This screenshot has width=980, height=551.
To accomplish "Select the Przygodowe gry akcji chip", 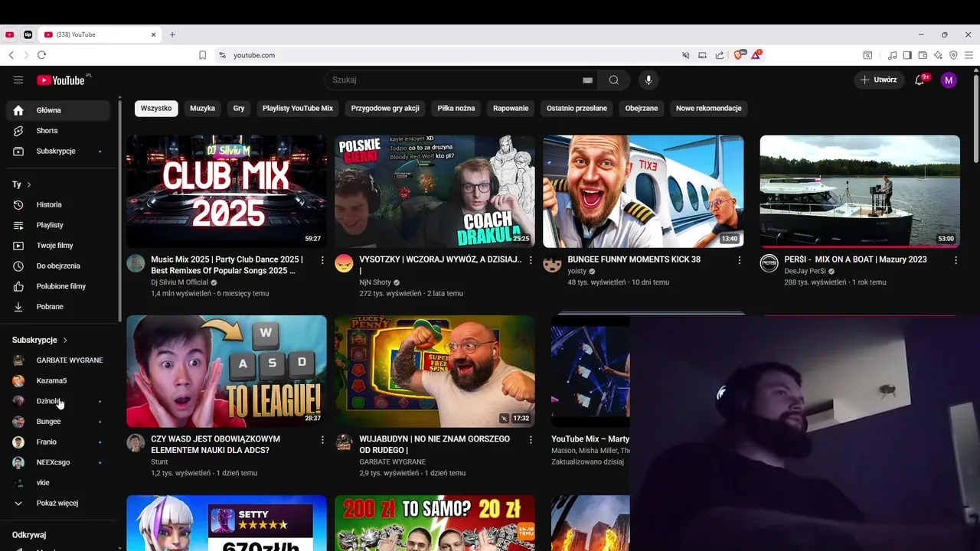I will (385, 108).
